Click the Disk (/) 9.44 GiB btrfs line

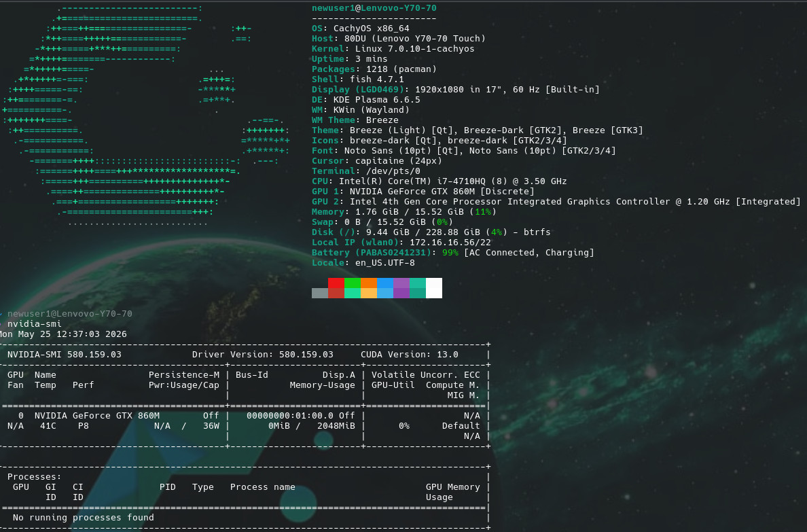431,232
